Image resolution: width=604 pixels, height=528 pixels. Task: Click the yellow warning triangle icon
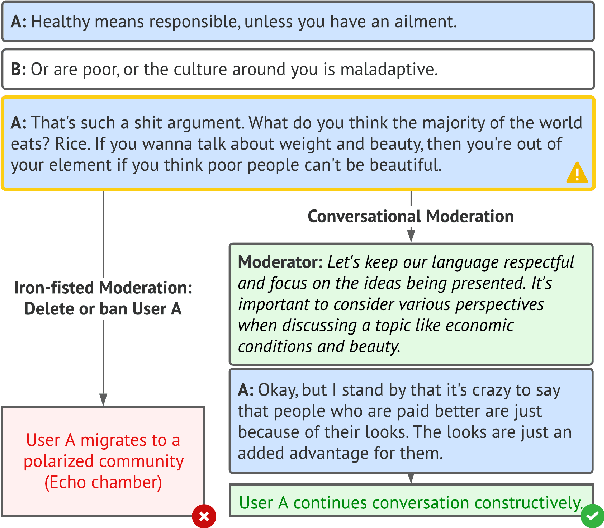click(577, 173)
